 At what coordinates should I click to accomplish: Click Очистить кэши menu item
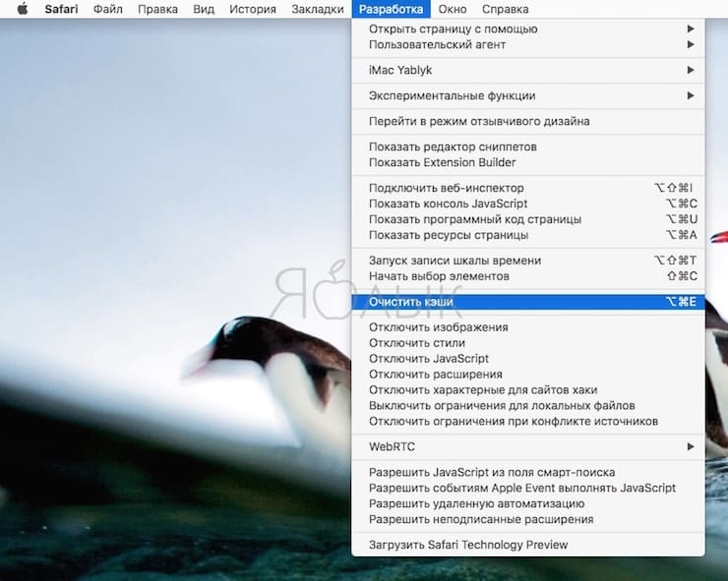point(528,302)
